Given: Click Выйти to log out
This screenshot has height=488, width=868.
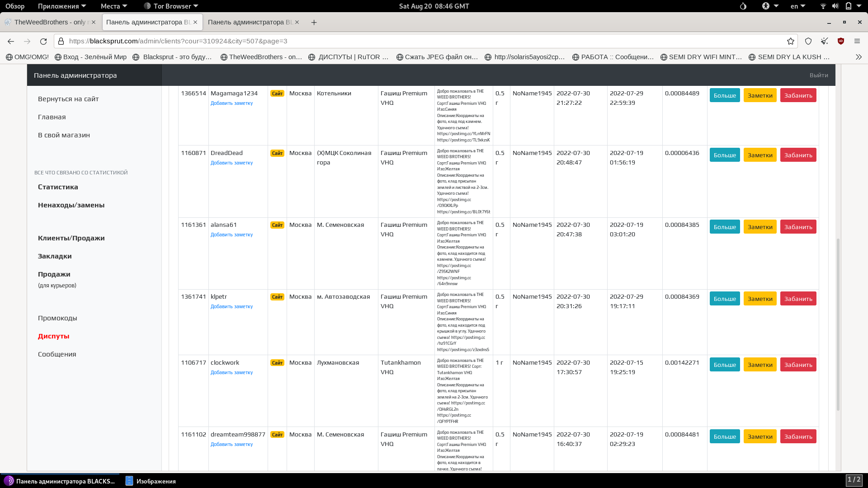Looking at the screenshot, I should tap(819, 75).
